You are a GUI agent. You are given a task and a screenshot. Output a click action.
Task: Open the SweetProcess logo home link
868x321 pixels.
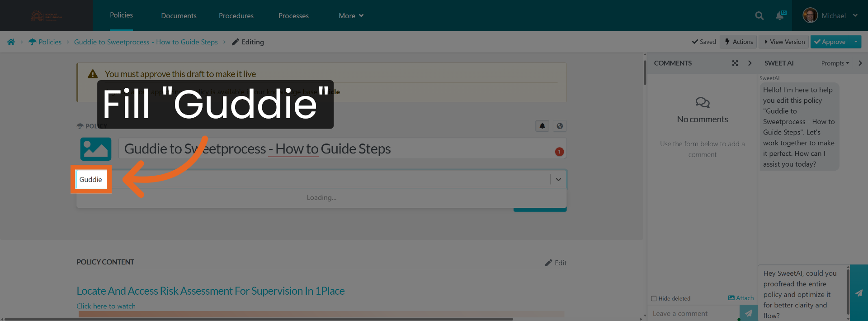coord(46,16)
